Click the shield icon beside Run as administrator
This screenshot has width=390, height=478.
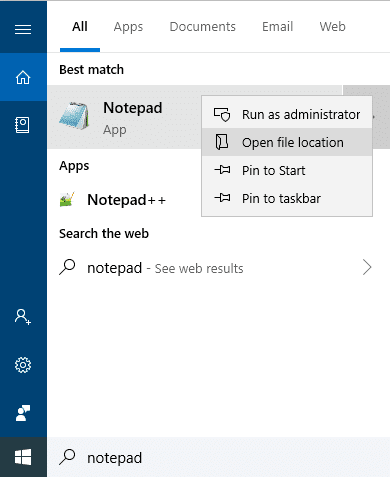point(222,114)
